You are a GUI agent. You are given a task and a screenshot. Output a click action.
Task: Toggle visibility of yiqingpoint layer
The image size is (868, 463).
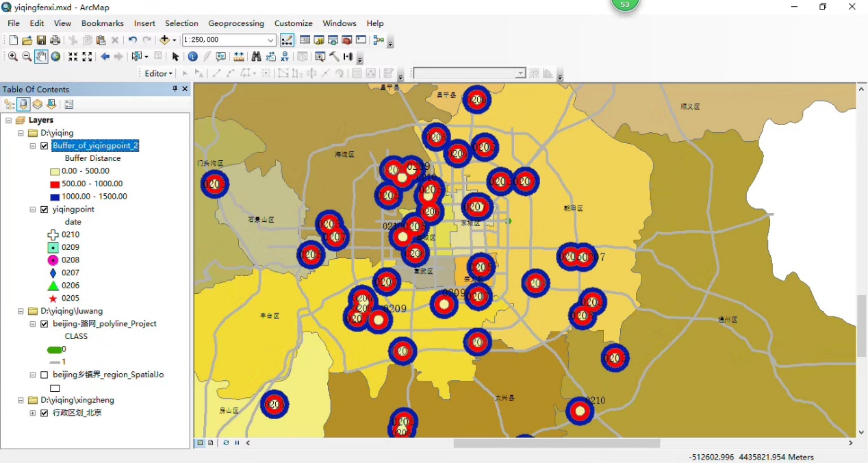(x=44, y=210)
